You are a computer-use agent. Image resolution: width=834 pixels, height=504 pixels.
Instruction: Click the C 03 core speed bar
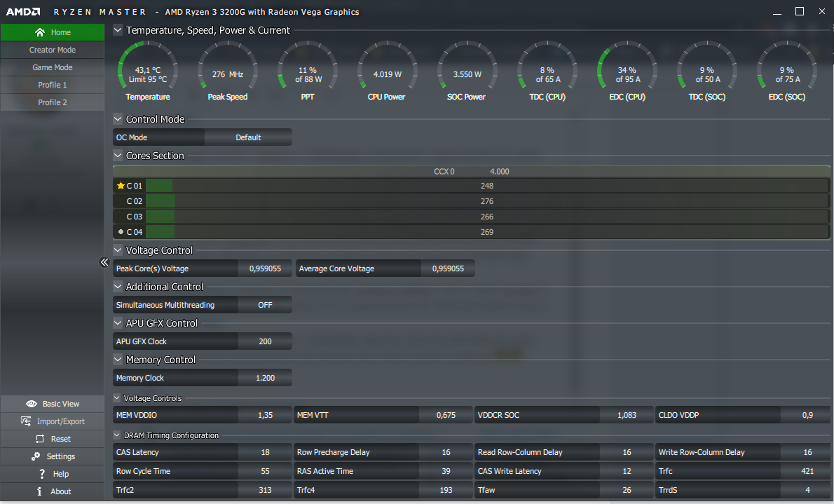487,217
